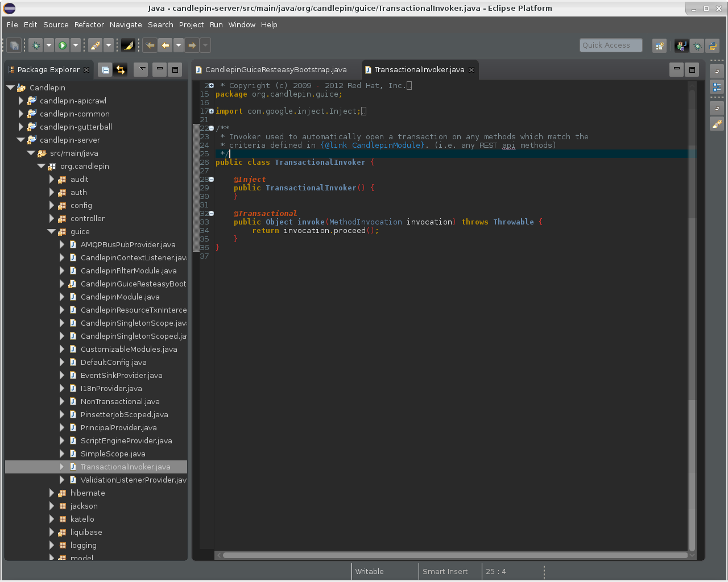Select the candlepin-gutterball project

[76, 127]
